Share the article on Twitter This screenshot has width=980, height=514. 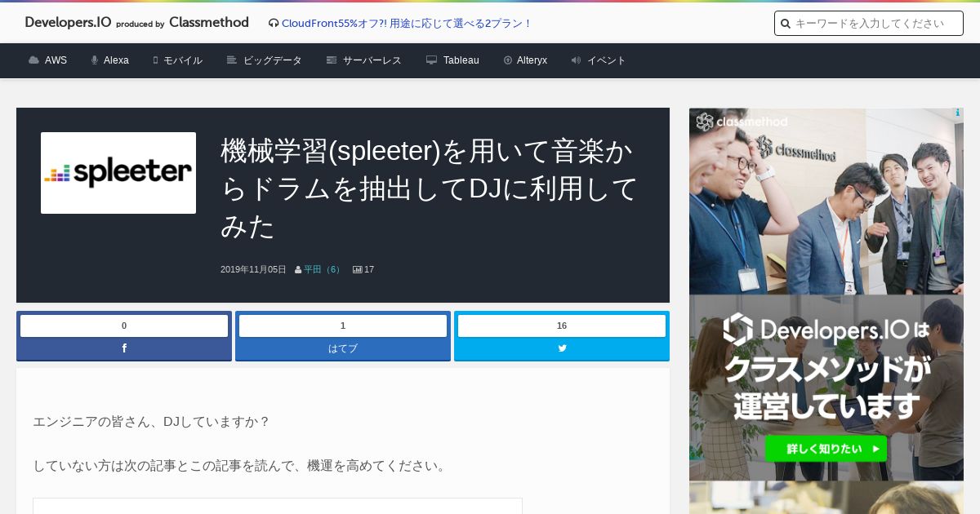[562, 348]
